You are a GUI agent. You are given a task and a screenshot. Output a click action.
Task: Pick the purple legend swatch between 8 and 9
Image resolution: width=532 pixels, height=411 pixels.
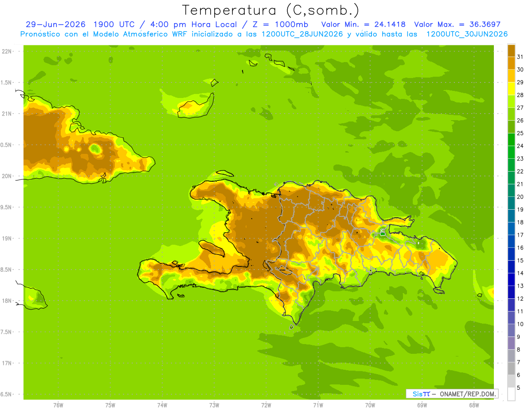(x=511, y=343)
